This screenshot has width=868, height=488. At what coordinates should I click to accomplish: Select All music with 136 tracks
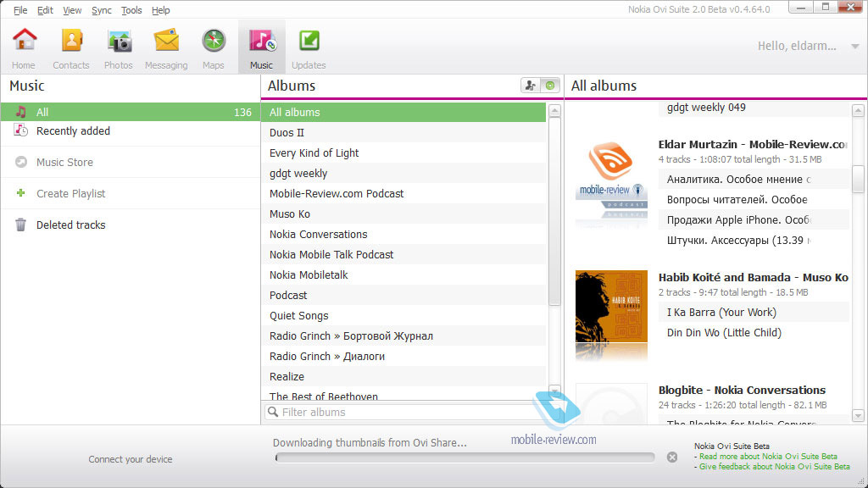tap(130, 113)
